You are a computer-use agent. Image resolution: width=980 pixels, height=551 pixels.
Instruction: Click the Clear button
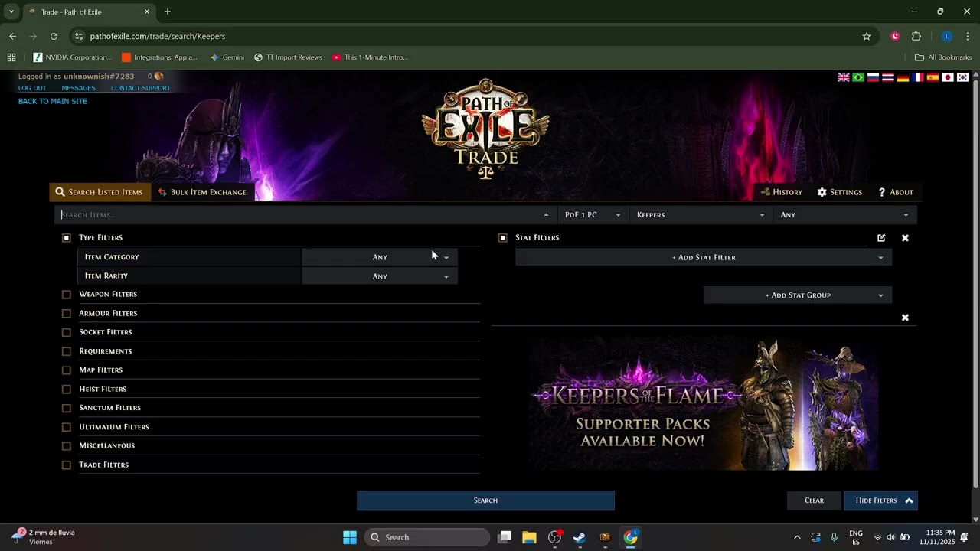[814, 500]
